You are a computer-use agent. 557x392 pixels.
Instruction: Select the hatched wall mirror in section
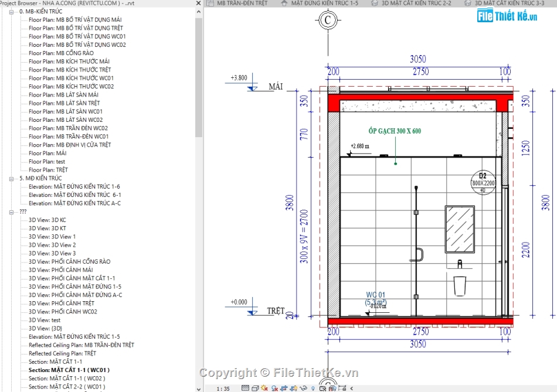coord(460,229)
